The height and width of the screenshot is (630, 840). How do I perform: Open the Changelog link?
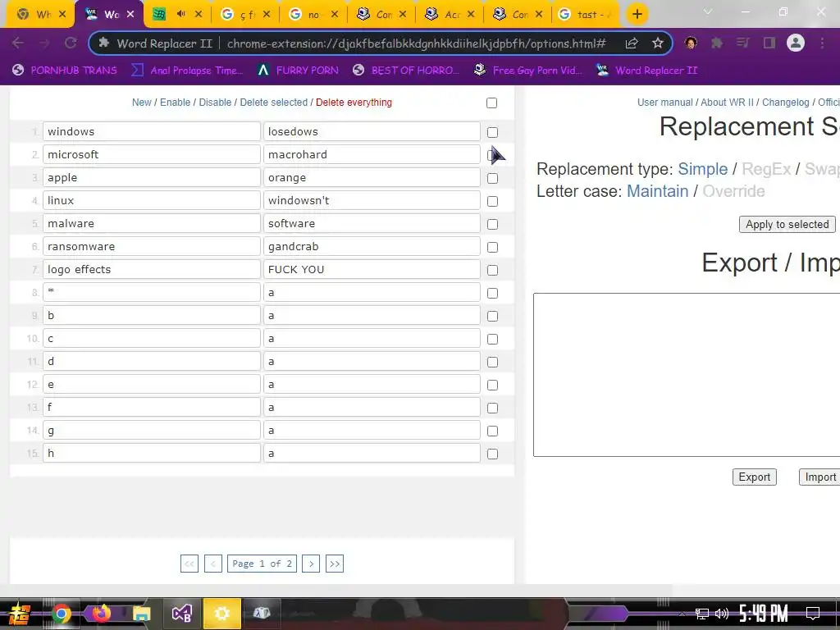click(x=785, y=103)
